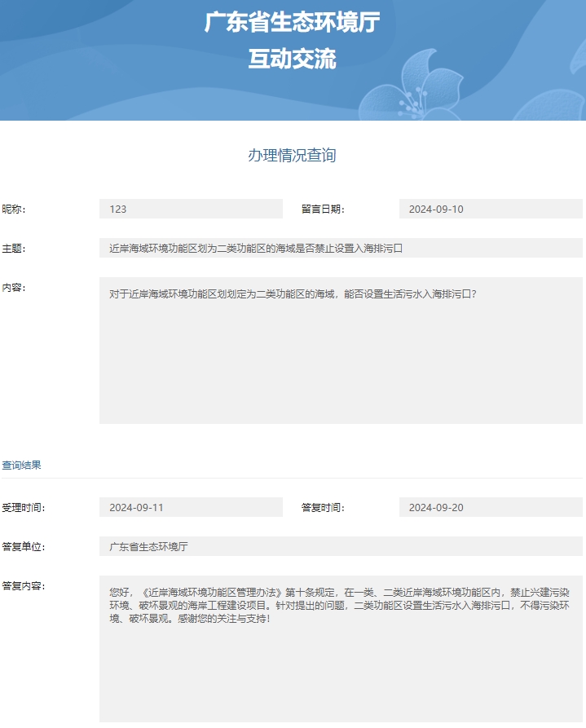Click the 留言日期 label
This screenshot has height=728, width=586.
[323, 210]
